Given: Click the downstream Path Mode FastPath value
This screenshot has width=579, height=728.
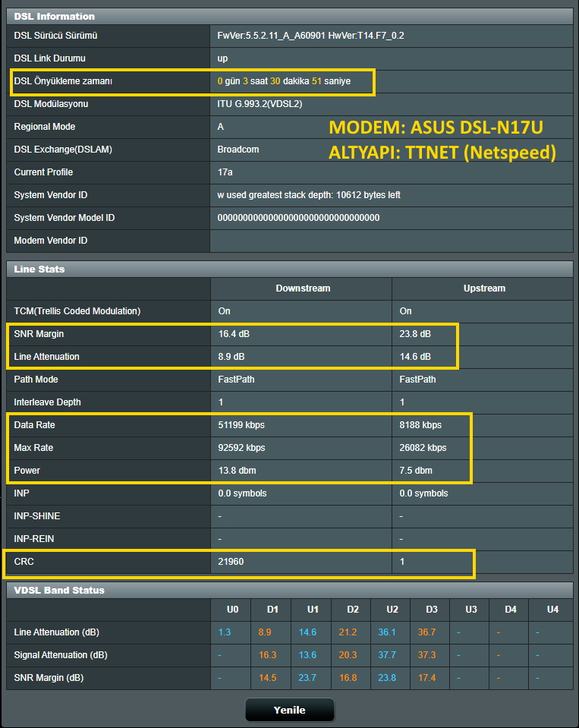Looking at the screenshot, I should click(236, 380).
